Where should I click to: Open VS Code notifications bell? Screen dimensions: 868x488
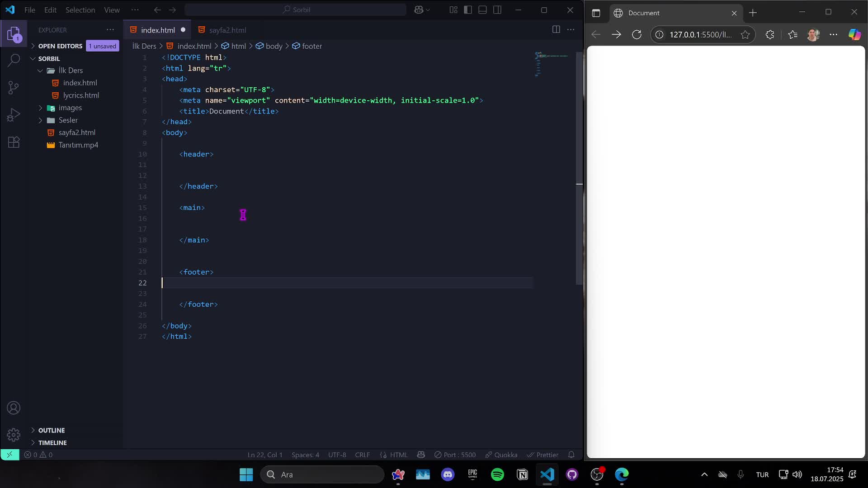(571, 455)
